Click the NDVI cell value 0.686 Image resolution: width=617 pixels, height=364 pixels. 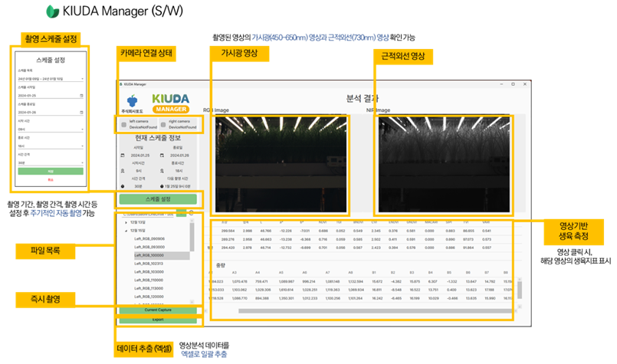[x=323, y=231]
